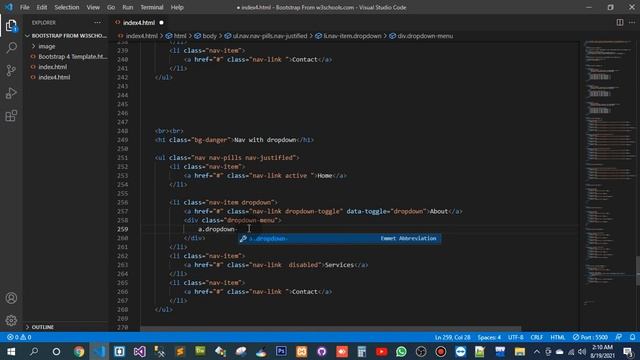Click index4.html breadcrumb segment
This screenshot has width=640, height=360.
pyautogui.click(x=141, y=36)
